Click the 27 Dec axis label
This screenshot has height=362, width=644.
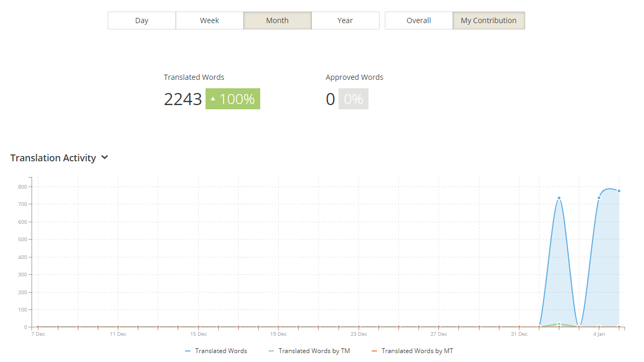click(439, 334)
